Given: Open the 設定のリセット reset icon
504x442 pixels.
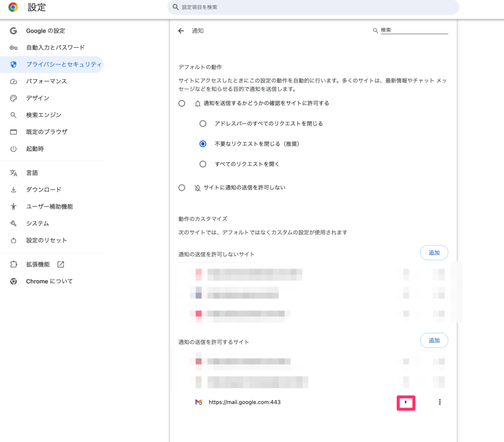Looking at the screenshot, I should (x=13, y=240).
